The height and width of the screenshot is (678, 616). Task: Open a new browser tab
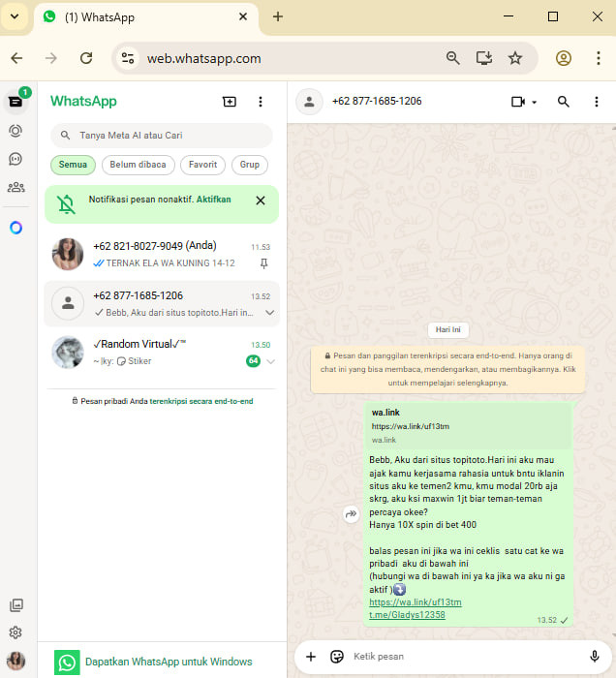point(278,16)
